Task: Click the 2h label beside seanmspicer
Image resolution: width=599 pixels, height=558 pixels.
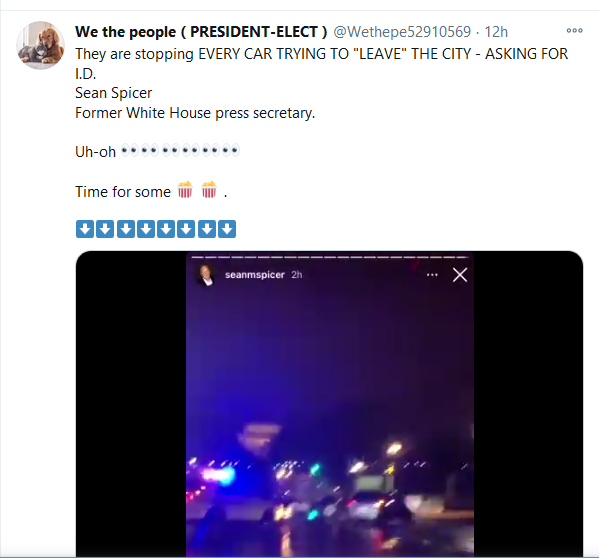Action: [296, 275]
